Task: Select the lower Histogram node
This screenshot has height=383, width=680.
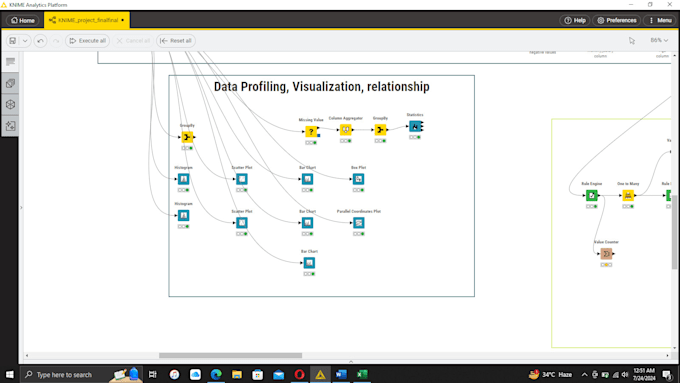Action: click(x=183, y=216)
